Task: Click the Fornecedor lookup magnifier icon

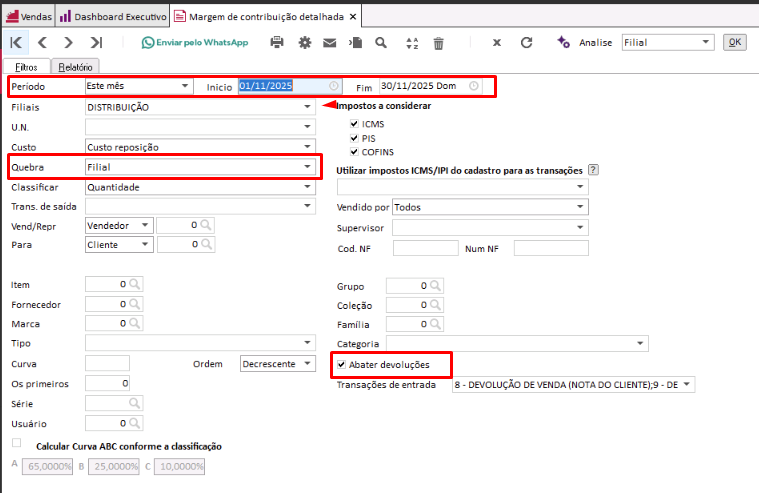Action: (136, 304)
